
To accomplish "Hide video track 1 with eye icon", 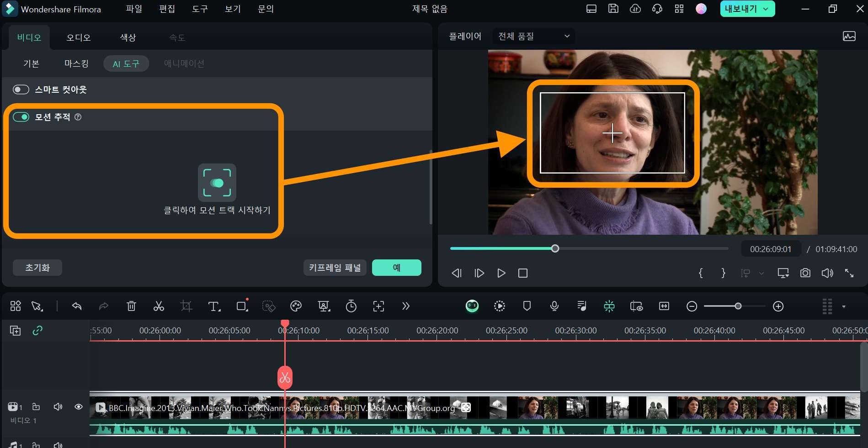I will click(79, 406).
